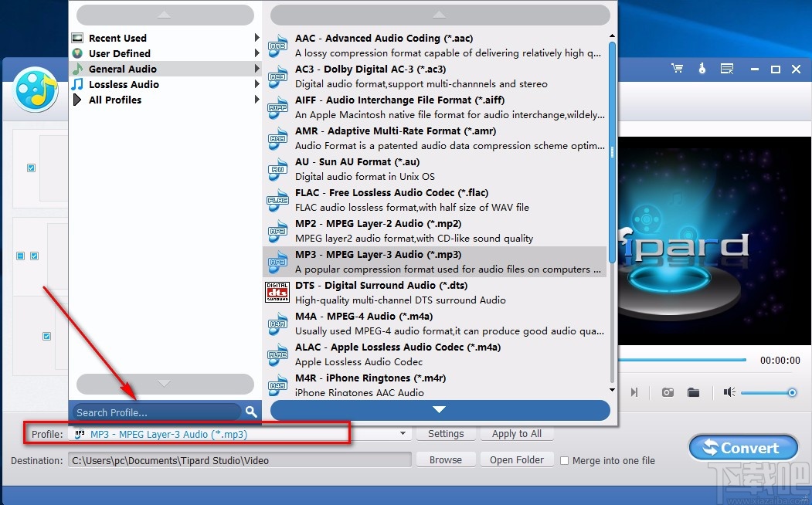Viewport: 812px width, 505px height.
Task: Choose AAC - Advanced Audio Coding format
Action: tap(435, 46)
